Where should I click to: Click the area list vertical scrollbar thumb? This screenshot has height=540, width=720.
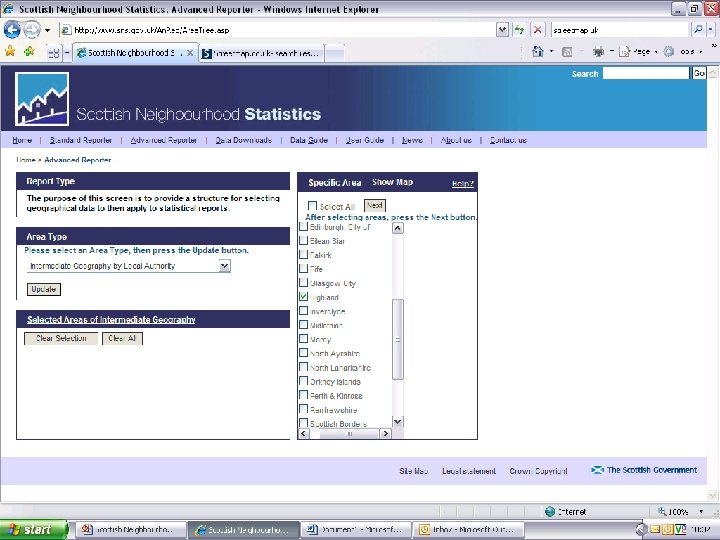(398, 339)
